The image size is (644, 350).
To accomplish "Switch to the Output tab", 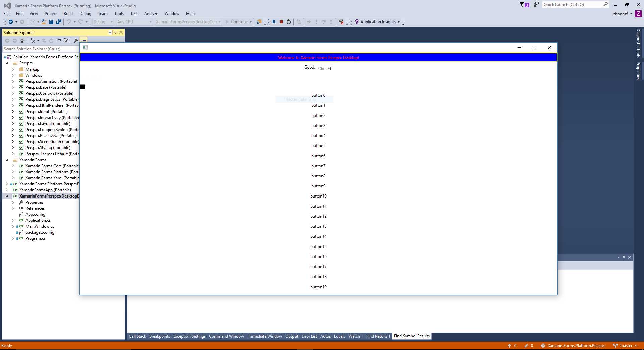I will (x=292, y=336).
